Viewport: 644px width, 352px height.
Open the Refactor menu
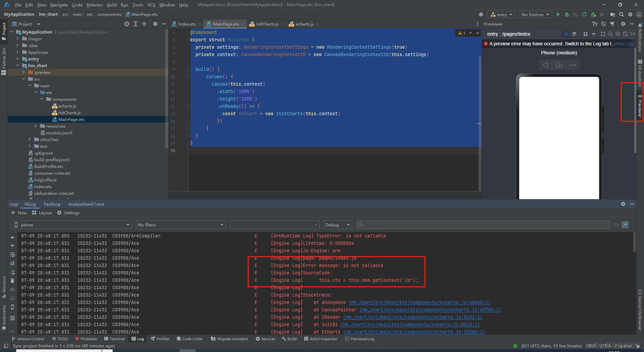pyautogui.click(x=95, y=5)
